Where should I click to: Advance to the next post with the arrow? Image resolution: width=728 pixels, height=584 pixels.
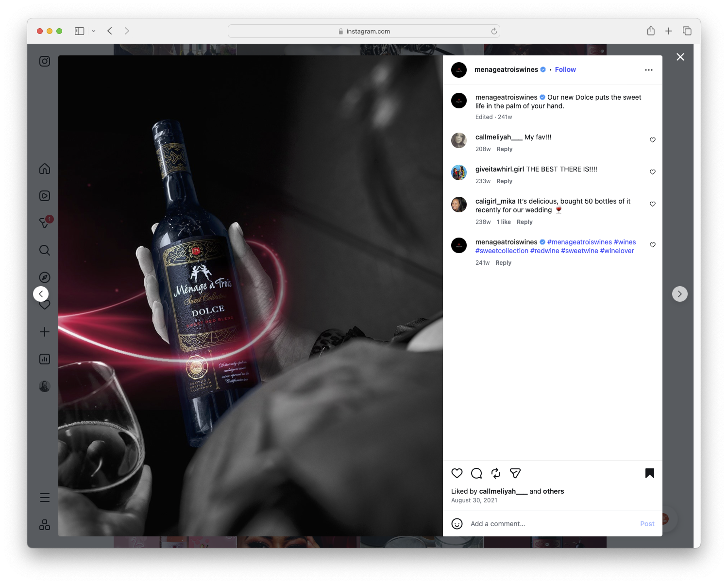pyautogui.click(x=679, y=294)
